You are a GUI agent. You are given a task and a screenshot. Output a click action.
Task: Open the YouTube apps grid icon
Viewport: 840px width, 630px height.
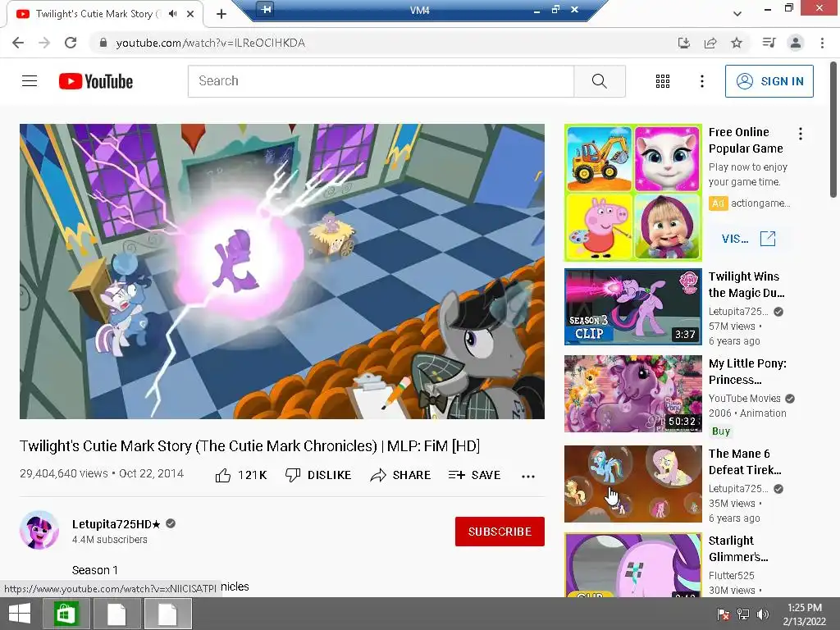click(663, 81)
